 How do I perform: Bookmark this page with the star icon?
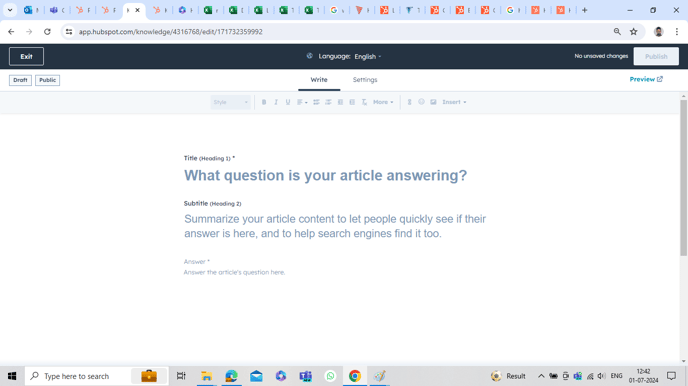[x=634, y=32]
